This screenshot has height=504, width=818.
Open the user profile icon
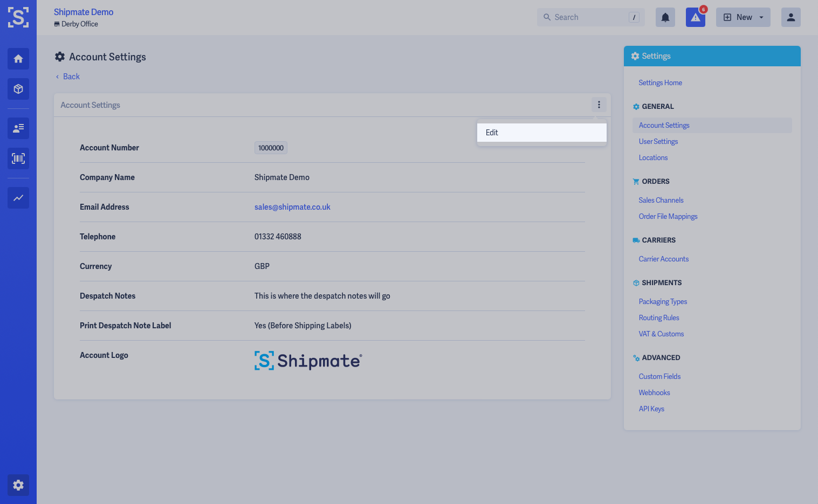(x=791, y=17)
